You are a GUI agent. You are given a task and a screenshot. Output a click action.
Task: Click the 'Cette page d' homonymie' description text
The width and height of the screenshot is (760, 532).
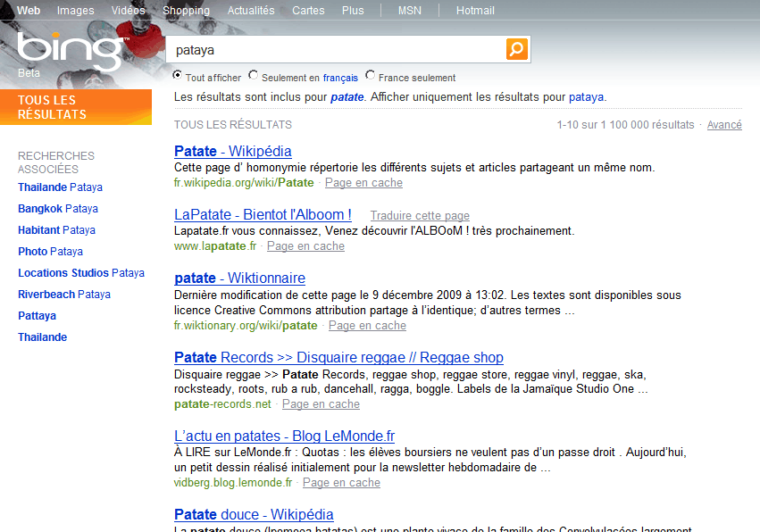[414, 168]
